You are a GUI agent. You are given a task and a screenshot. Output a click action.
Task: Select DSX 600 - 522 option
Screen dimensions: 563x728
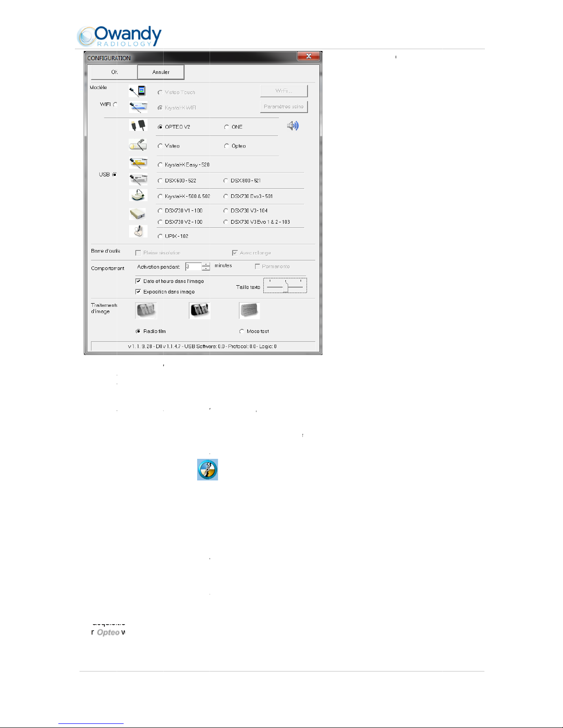point(177,181)
